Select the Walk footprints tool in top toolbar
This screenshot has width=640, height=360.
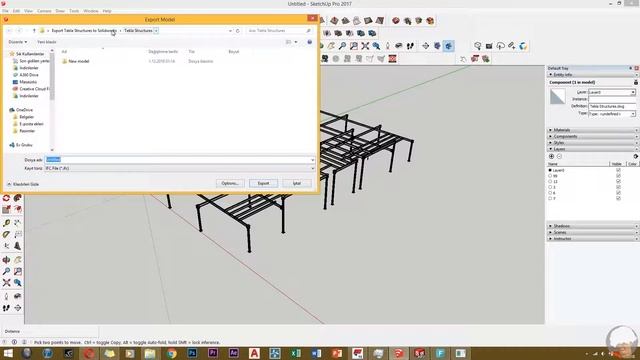[410, 46]
